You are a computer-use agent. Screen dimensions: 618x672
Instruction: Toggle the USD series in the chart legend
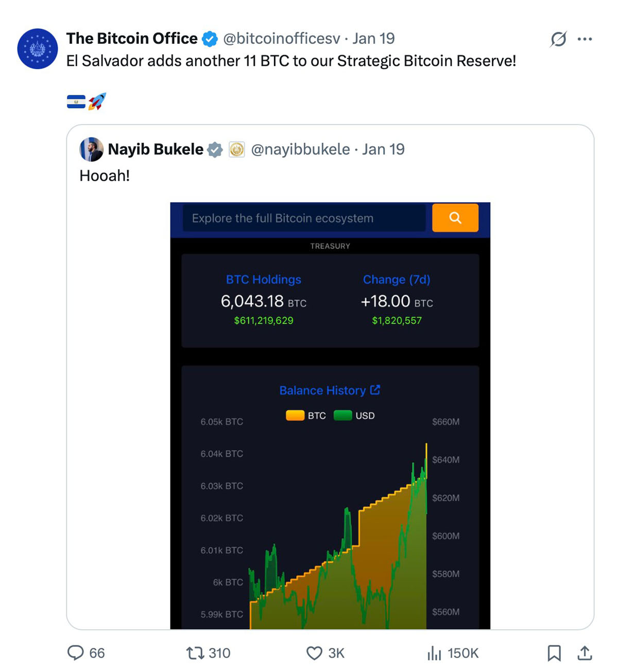pos(342,415)
